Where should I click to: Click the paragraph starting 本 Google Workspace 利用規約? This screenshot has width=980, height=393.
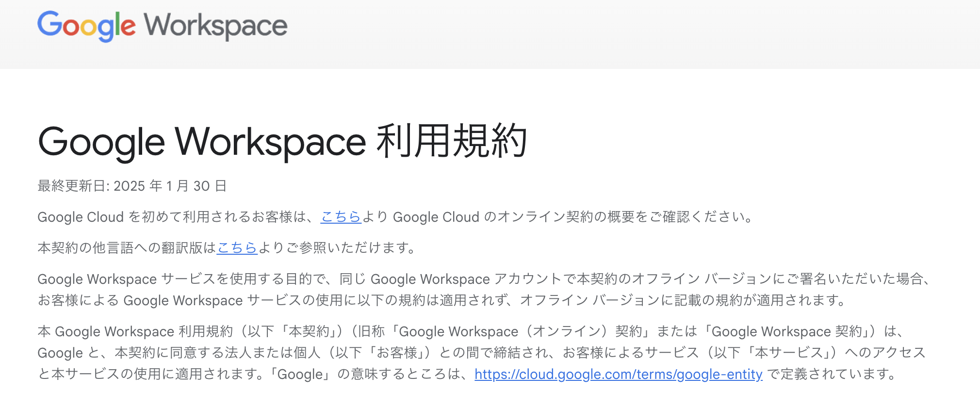coord(482,353)
